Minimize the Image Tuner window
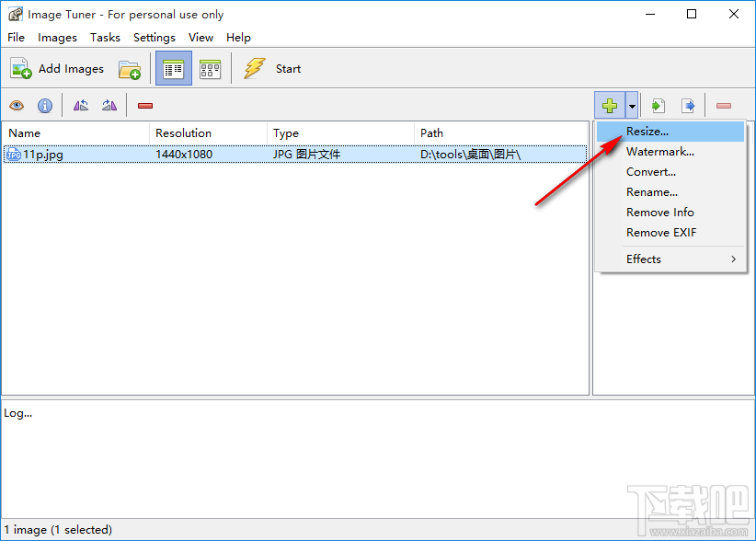This screenshot has height=541, width=756. [650, 14]
